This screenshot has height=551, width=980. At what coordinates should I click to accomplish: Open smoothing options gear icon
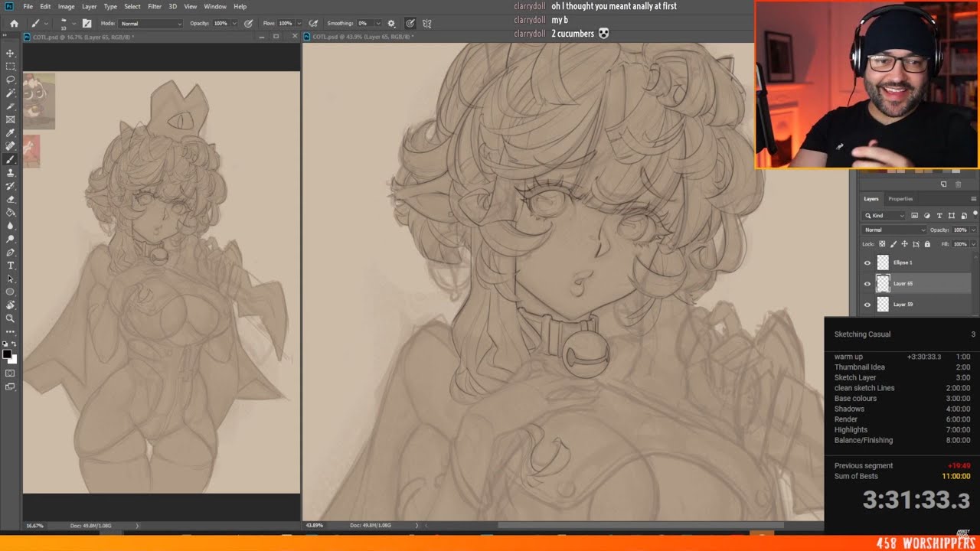point(392,24)
